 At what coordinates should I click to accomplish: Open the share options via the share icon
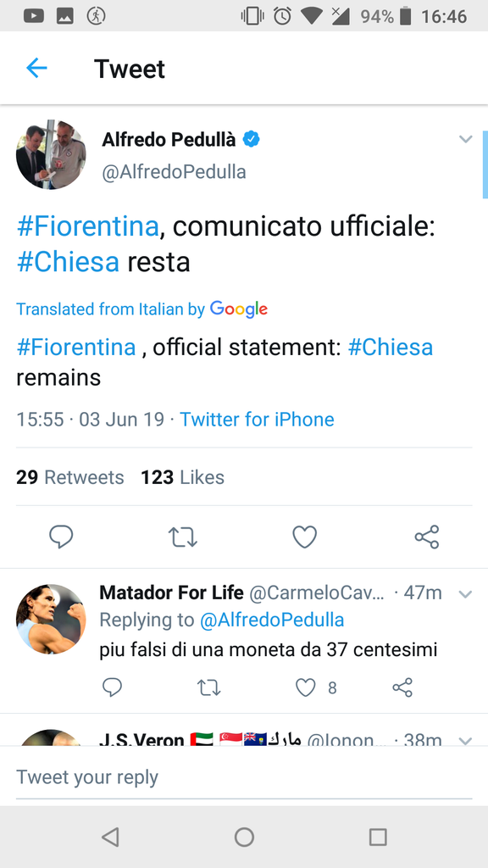pyautogui.click(x=426, y=537)
